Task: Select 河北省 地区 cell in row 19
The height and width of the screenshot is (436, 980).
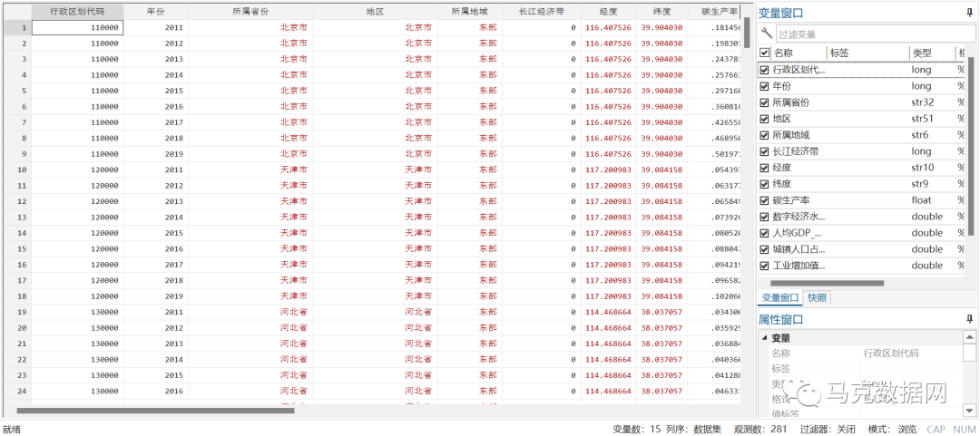Action: point(375,312)
